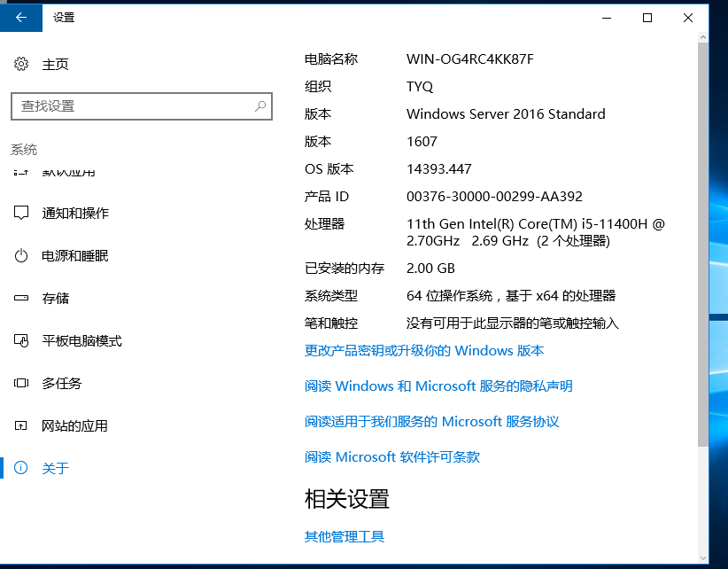
Task: Click version value 1607
Action: (x=422, y=141)
